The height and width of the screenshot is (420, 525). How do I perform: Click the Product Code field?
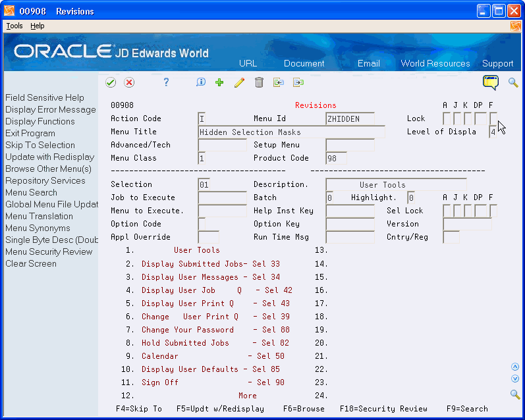pyautogui.click(x=337, y=158)
